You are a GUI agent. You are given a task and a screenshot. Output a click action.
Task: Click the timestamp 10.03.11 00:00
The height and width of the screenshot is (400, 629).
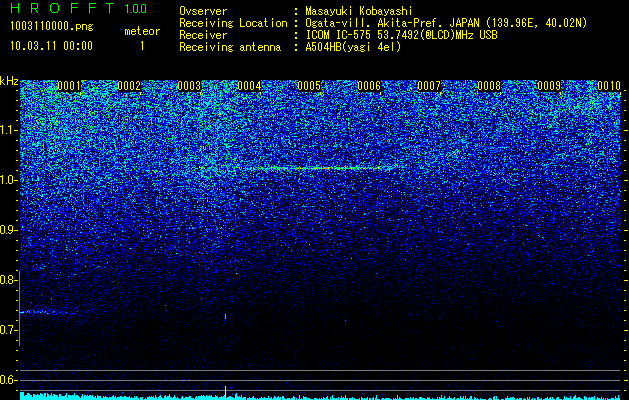(x=51, y=46)
